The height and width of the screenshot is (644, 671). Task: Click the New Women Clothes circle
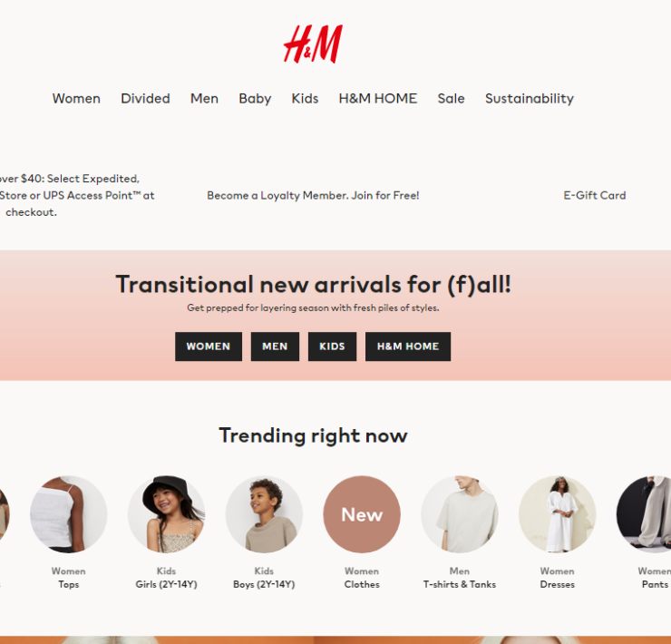click(x=362, y=514)
